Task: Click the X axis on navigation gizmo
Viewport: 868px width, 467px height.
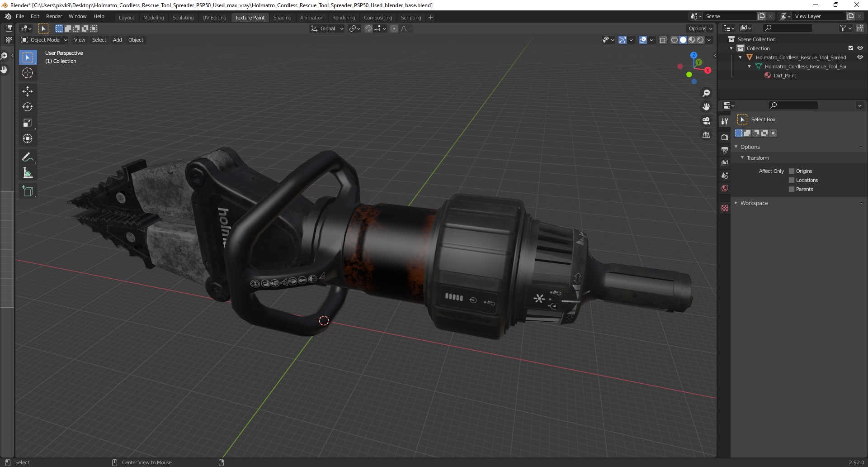Action: (x=708, y=70)
